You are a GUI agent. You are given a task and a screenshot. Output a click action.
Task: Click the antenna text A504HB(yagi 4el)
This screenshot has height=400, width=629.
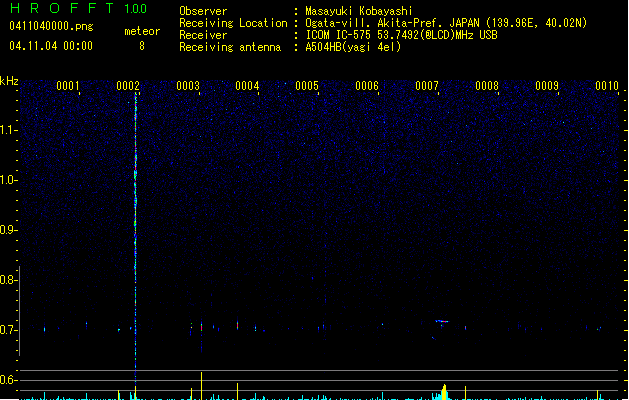coord(353,47)
